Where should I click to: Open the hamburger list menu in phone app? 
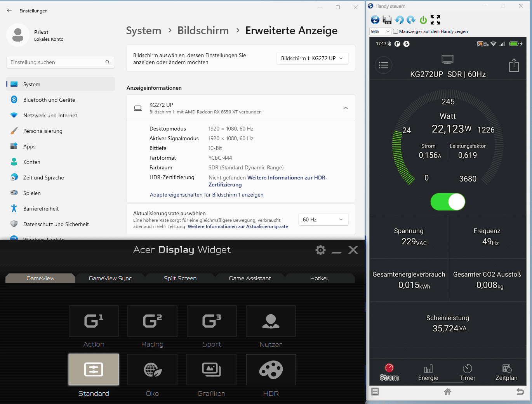[x=383, y=65]
